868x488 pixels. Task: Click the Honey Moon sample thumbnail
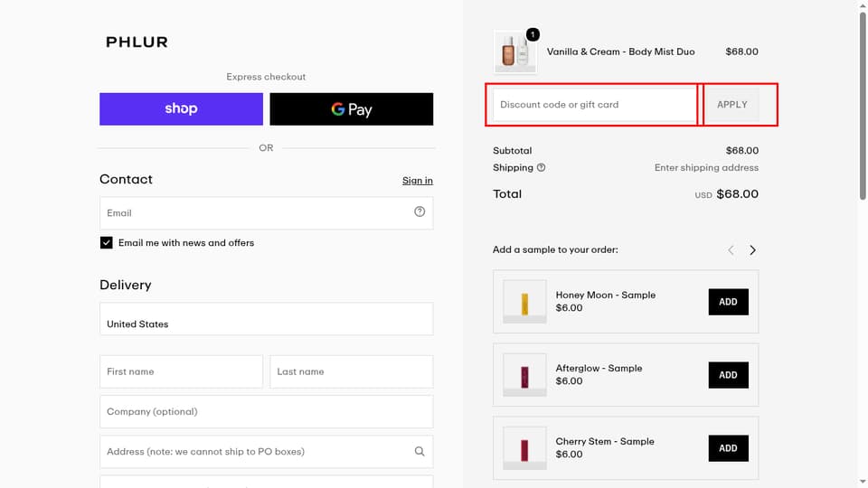[x=524, y=302]
